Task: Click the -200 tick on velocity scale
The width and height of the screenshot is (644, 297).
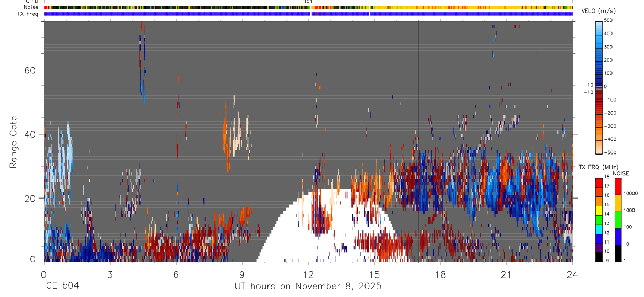Action: click(x=609, y=113)
